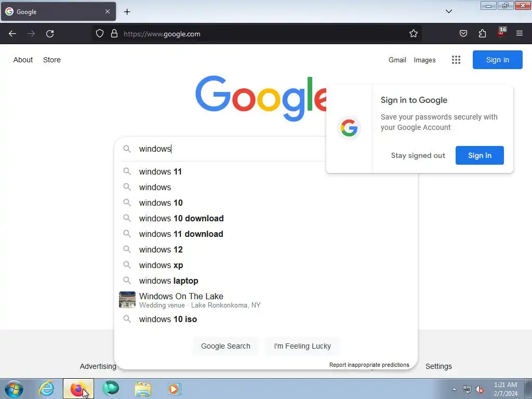Choose the 'windows laptop' suggestion
Image resolution: width=532 pixels, height=399 pixels.
click(x=266, y=281)
